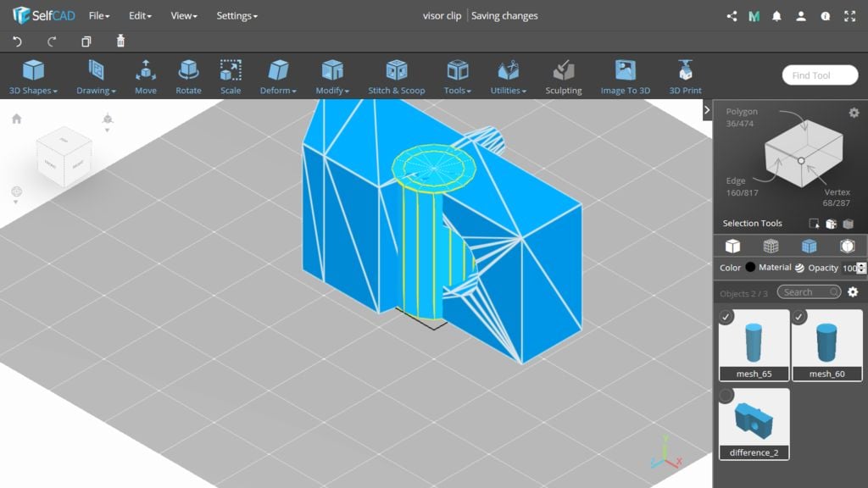The image size is (868, 488).
Task: Expand the Utilities dropdown
Action: click(x=508, y=76)
